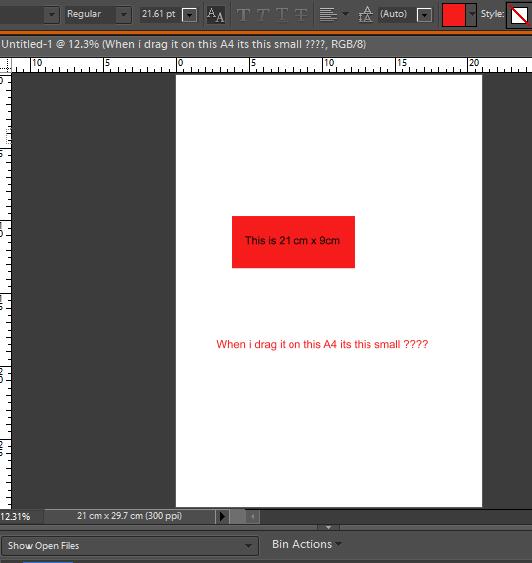This screenshot has height=563, width=532.
Task: Click the 21 cm x 29.7 cm document info
Action: (x=129, y=516)
